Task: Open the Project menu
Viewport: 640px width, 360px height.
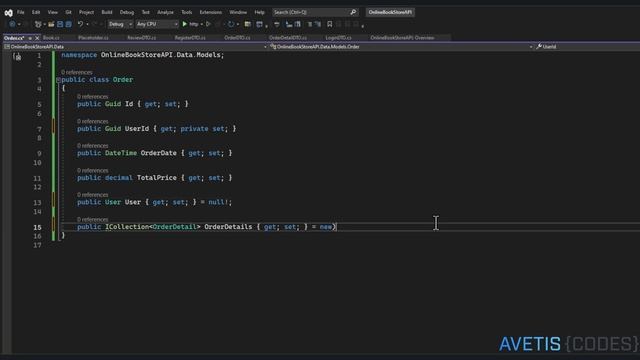Action: tap(86, 12)
